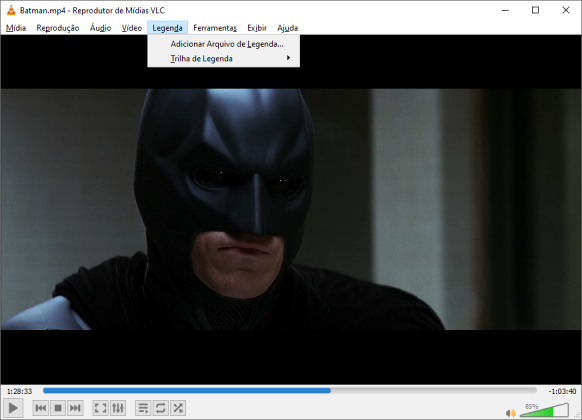Toggle random shuffle playback
This screenshot has height=420, width=582.
(x=178, y=408)
